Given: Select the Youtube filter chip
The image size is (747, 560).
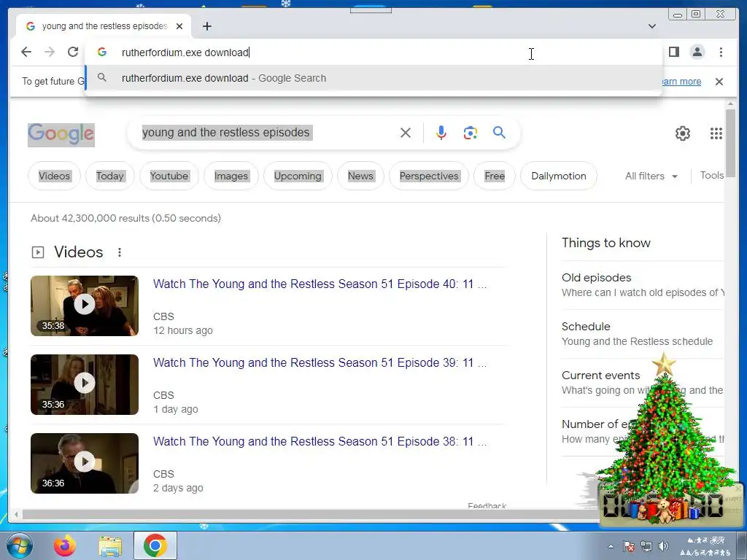Looking at the screenshot, I should click(x=169, y=176).
